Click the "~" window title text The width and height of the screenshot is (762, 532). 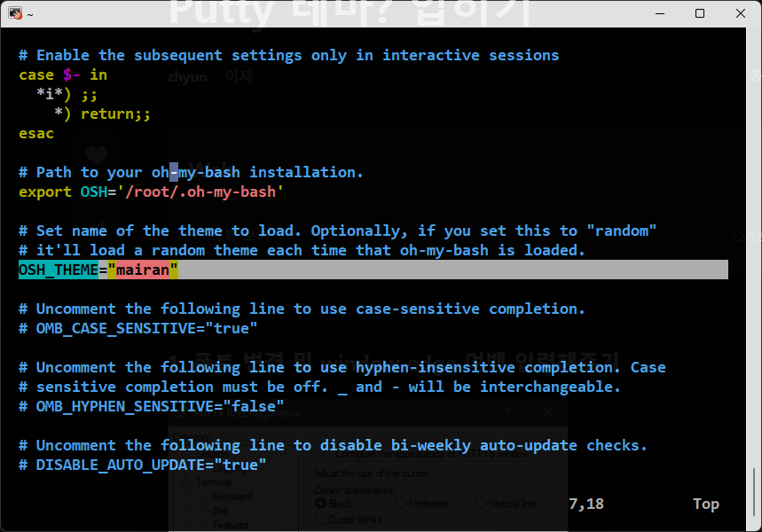click(30, 14)
